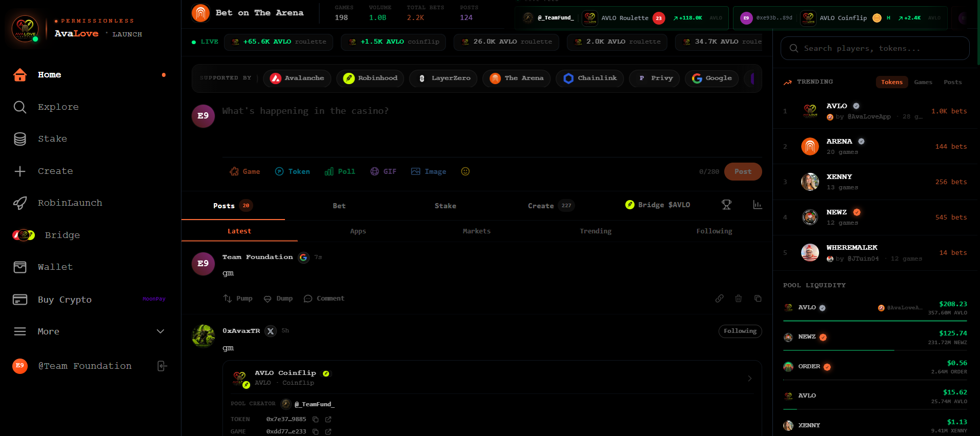Image resolution: width=980 pixels, height=436 pixels.
Task: Open the Following sub-tab in the feed
Action: pyautogui.click(x=714, y=231)
